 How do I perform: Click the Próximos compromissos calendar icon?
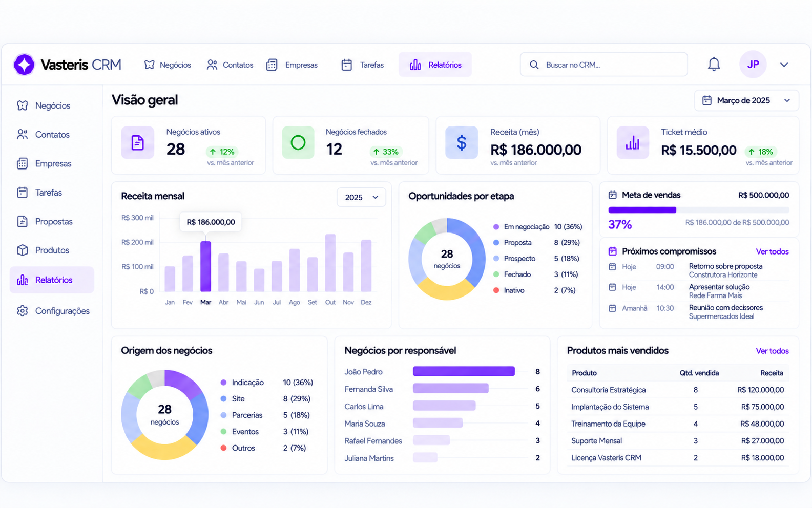(x=612, y=251)
